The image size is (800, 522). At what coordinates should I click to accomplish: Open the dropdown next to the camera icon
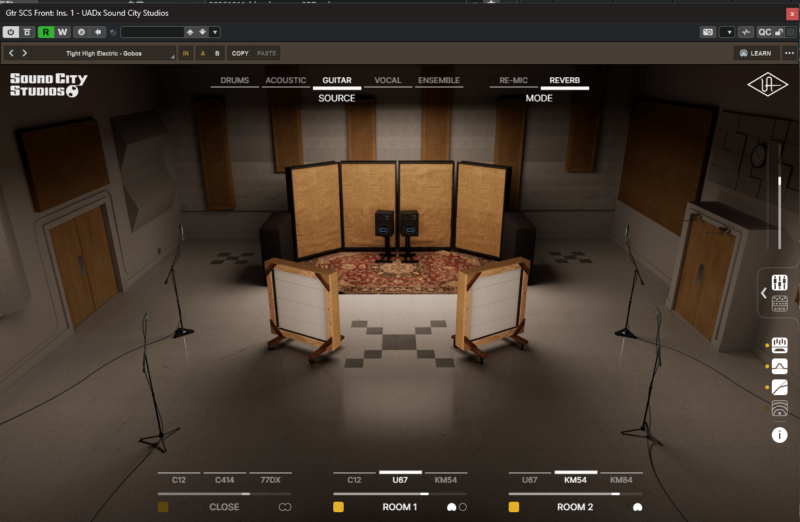729,32
